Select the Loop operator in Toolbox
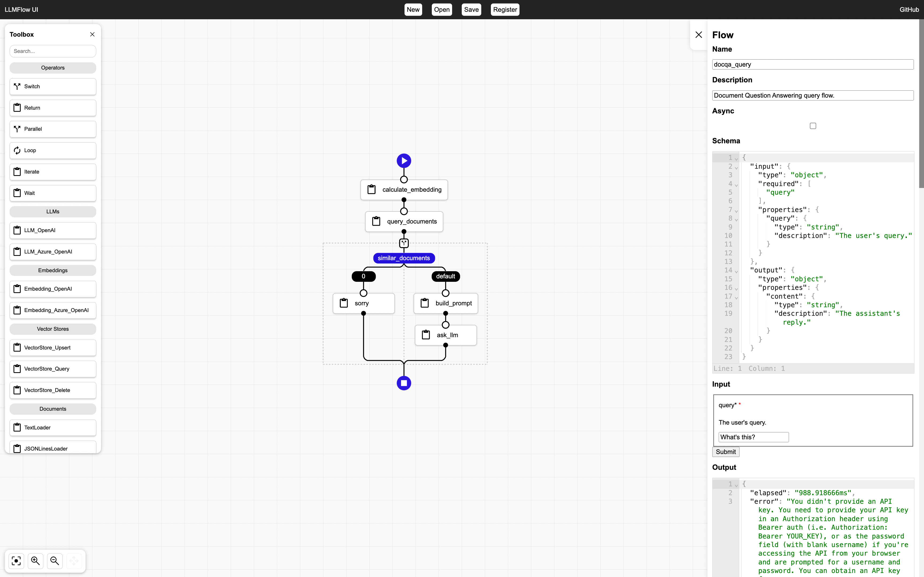 tap(53, 150)
